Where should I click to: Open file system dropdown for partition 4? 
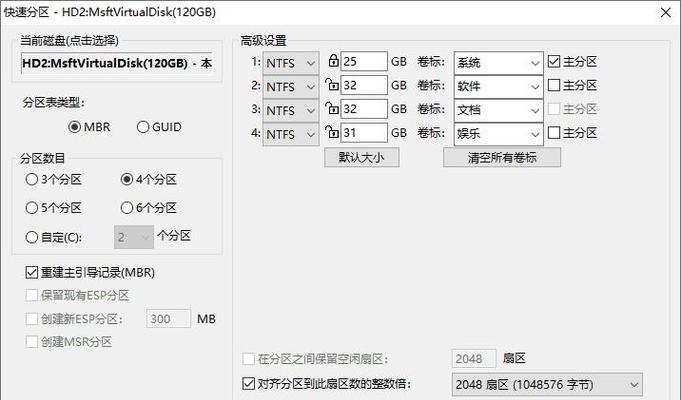(x=291, y=134)
